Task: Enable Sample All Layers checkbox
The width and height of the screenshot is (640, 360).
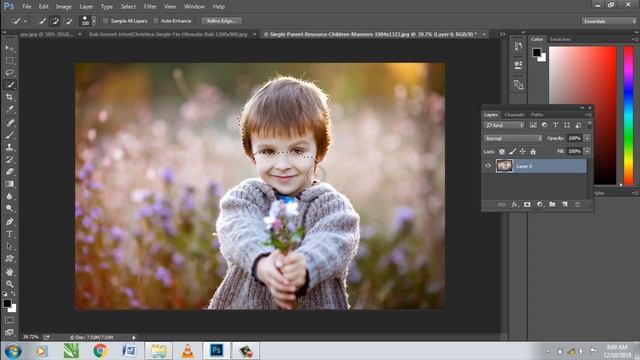Action: [x=106, y=21]
